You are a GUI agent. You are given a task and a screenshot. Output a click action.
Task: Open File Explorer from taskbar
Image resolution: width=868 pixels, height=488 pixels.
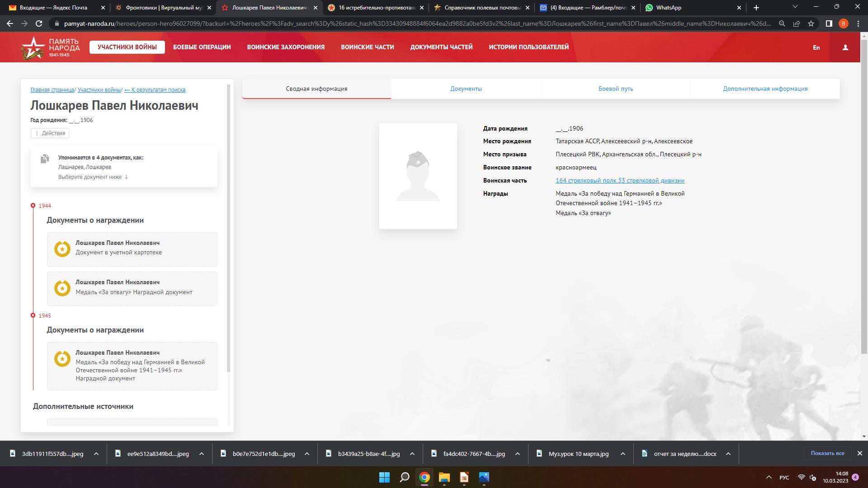click(x=444, y=477)
